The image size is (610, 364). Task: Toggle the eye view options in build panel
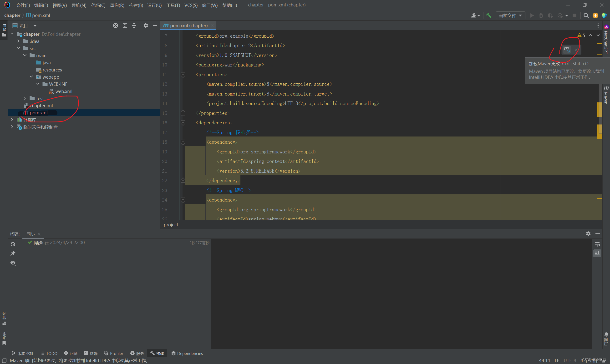coord(13,263)
